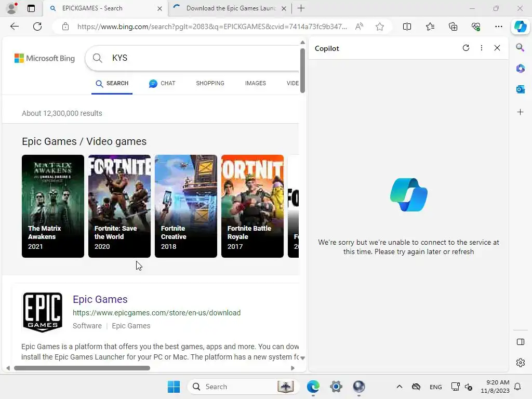Open tab actions menu
Viewport: 532px width, 399px height.
coord(31,8)
